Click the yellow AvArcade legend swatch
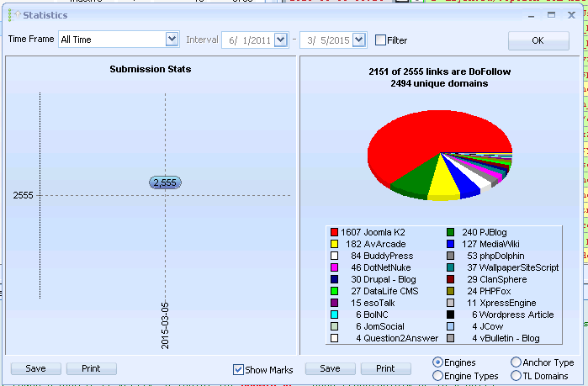 [334, 244]
